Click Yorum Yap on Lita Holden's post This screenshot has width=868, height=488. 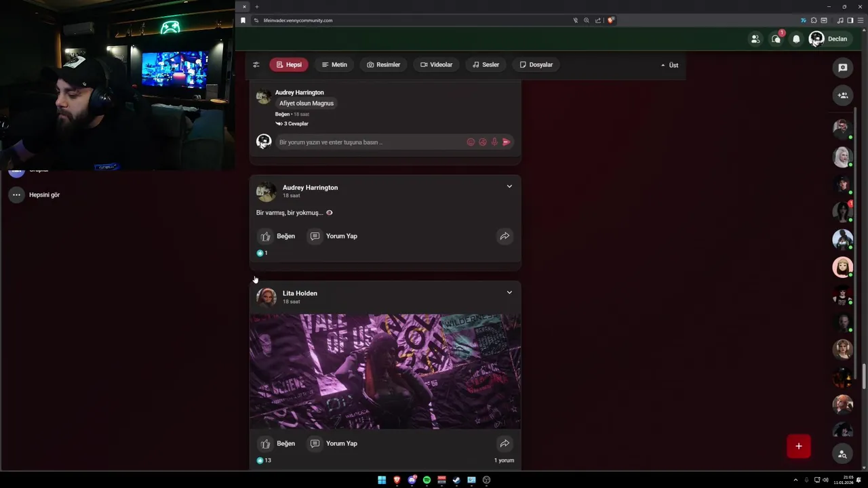pos(334,444)
